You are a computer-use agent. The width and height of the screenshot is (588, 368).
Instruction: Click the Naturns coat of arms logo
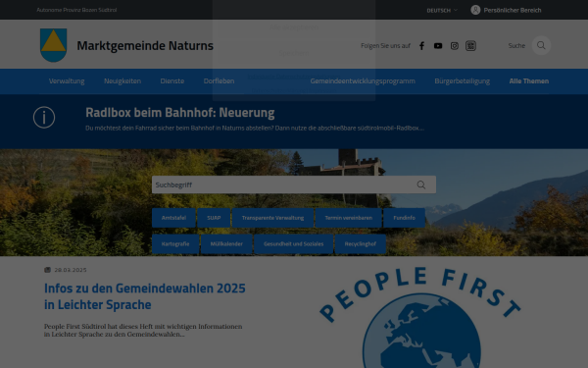coord(54,45)
